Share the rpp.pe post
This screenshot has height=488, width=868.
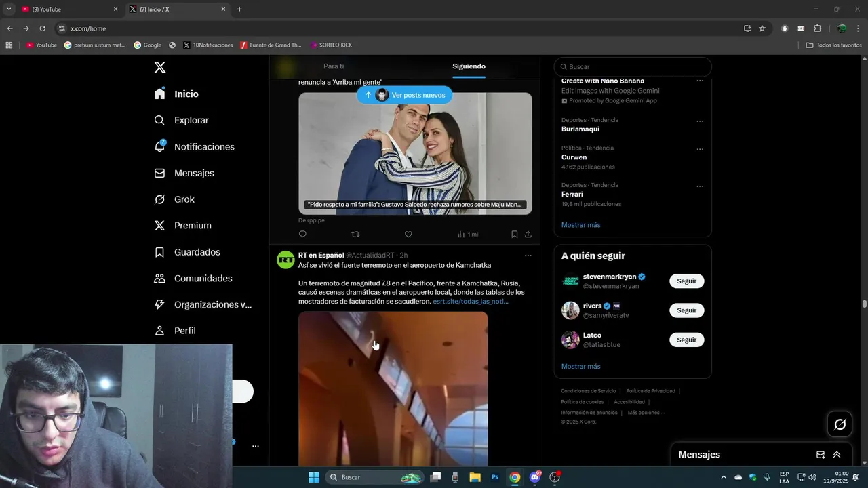coord(528,235)
